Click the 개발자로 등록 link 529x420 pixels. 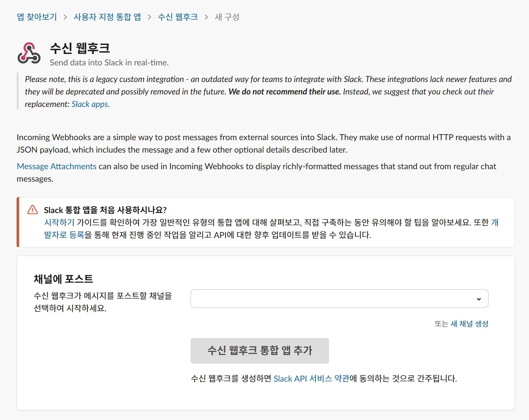pyautogui.click(x=64, y=235)
